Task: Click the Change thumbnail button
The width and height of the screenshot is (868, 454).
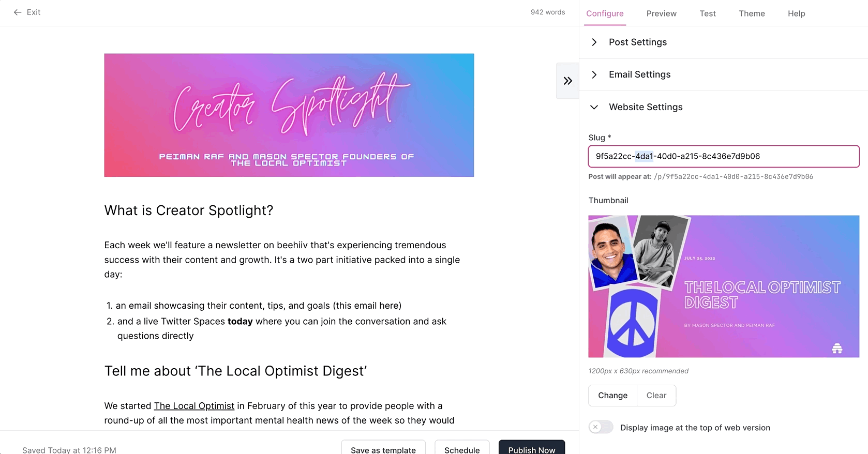Action: [612, 396]
